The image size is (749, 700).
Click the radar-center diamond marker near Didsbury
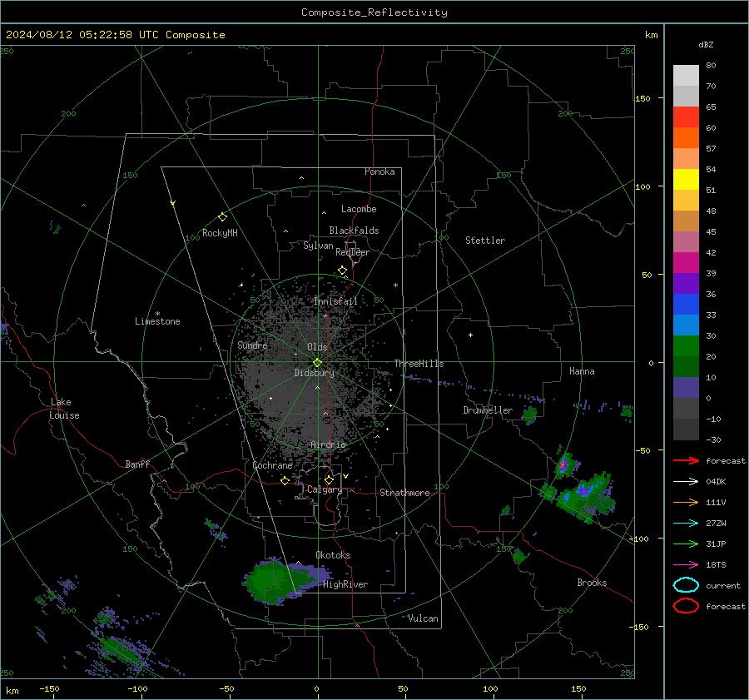click(317, 363)
